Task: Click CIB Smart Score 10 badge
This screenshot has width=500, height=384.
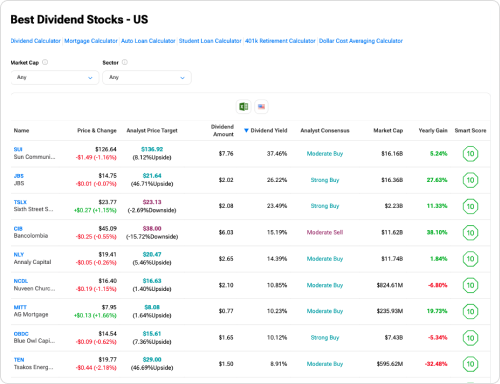Action: click(x=470, y=233)
